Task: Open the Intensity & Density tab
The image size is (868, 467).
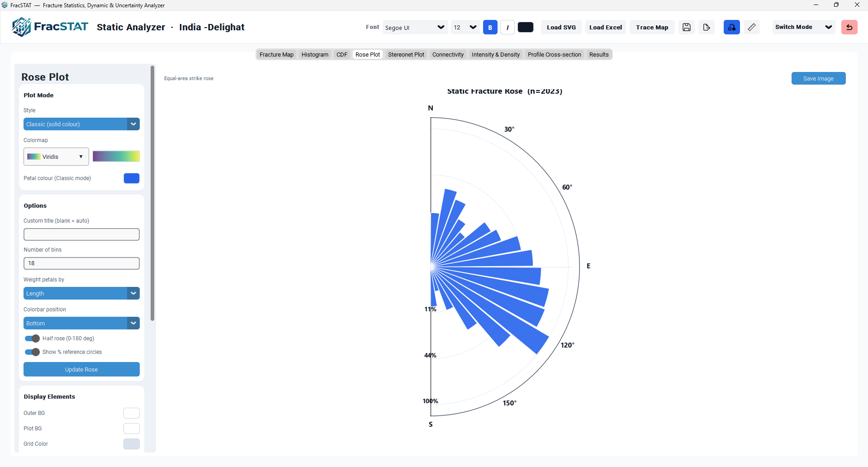Action: click(496, 54)
